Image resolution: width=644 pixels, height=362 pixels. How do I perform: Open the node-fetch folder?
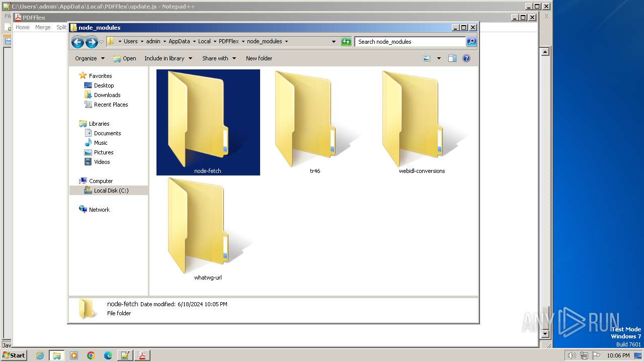click(x=208, y=122)
